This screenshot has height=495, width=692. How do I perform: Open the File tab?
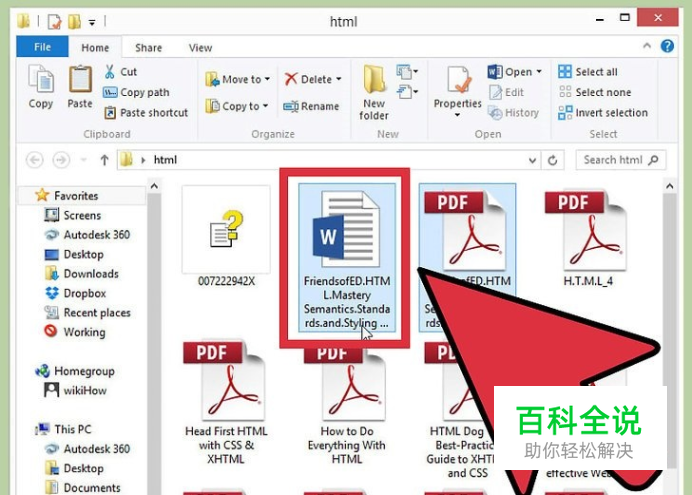[x=42, y=47]
